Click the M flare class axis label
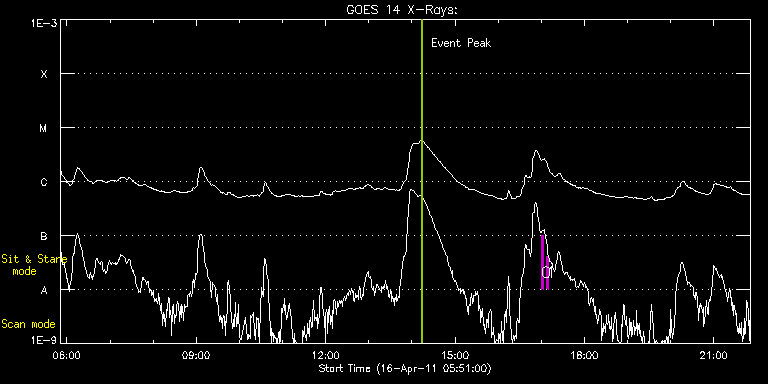768x384 pixels. tap(44, 128)
